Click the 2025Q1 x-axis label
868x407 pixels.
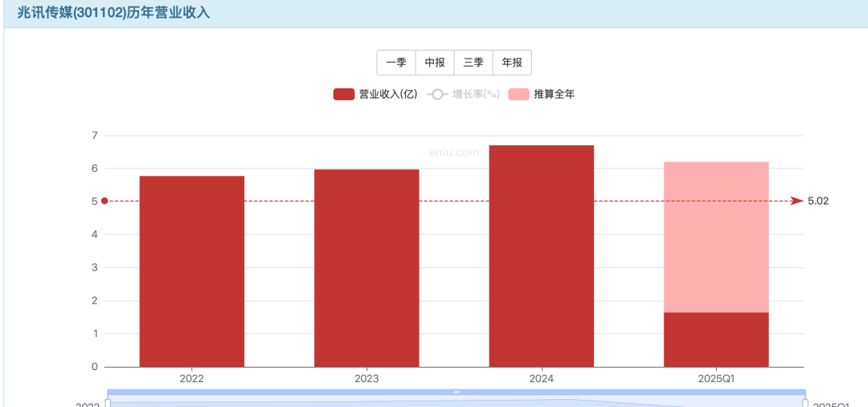click(x=716, y=379)
